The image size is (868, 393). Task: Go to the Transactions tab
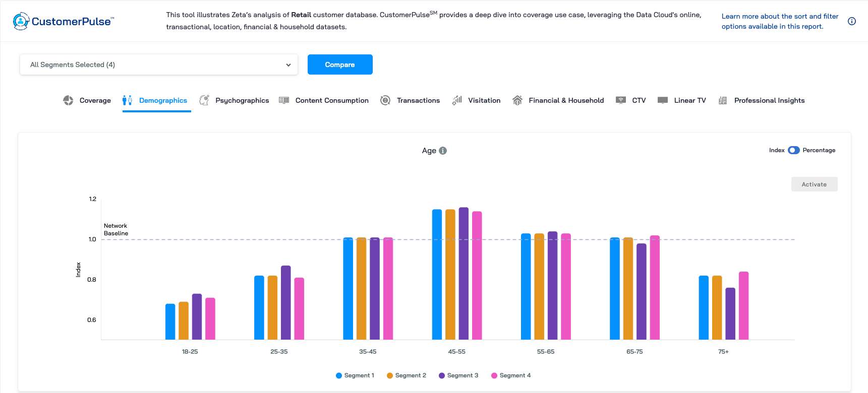(x=410, y=100)
